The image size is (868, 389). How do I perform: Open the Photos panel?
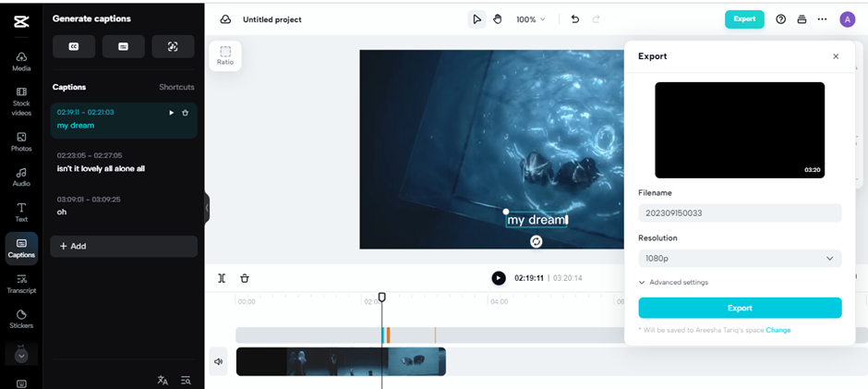(21, 142)
